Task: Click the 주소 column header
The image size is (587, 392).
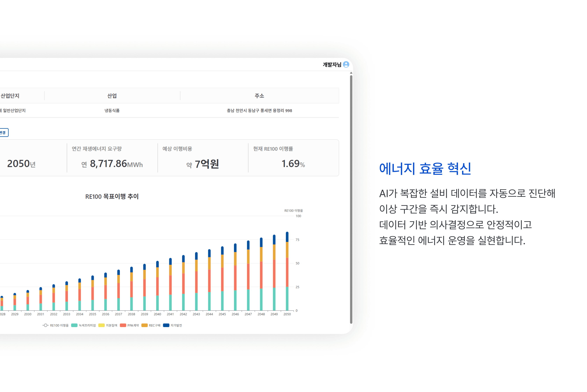Action: (259, 96)
